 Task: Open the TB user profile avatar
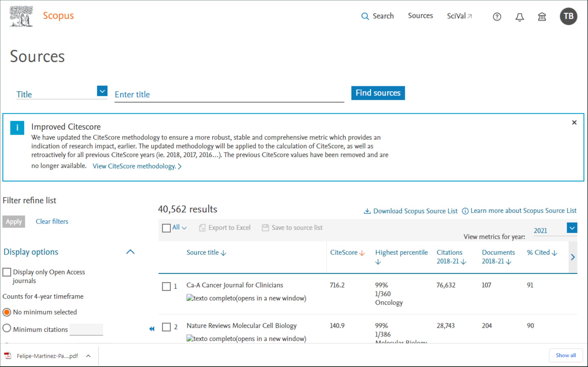tap(568, 16)
